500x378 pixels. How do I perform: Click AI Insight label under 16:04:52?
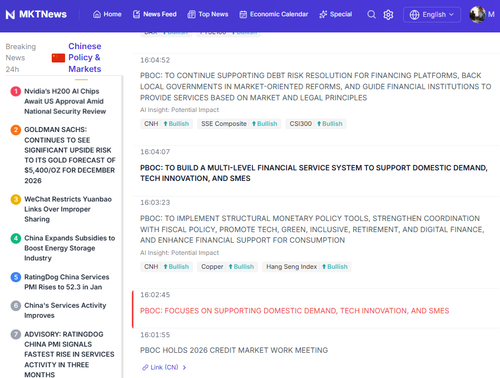pos(179,110)
